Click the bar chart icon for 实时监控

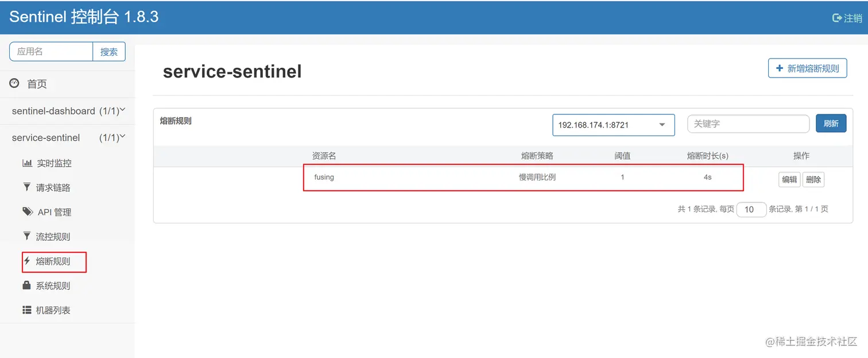[27, 163]
